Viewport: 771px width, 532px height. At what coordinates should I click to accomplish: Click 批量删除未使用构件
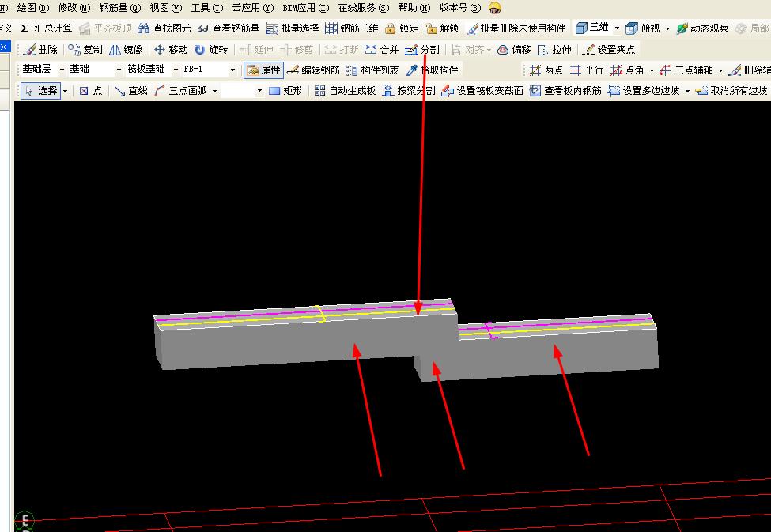516,28
